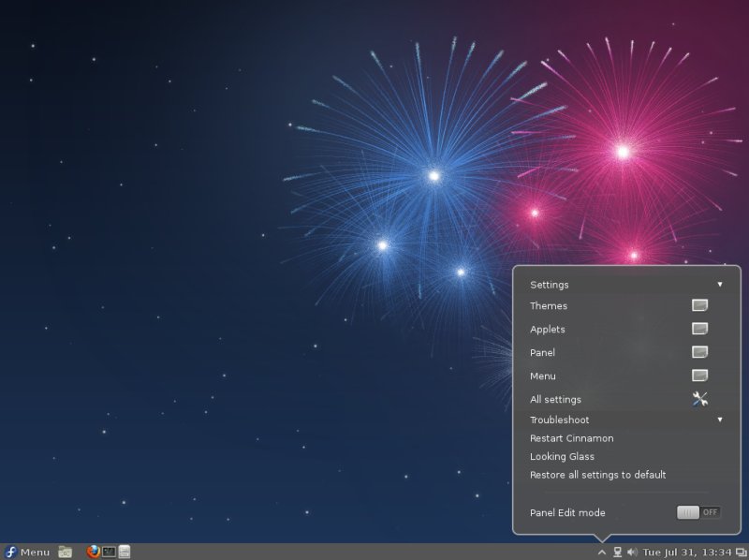Launch Firefox from the panel launcher

point(93,552)
